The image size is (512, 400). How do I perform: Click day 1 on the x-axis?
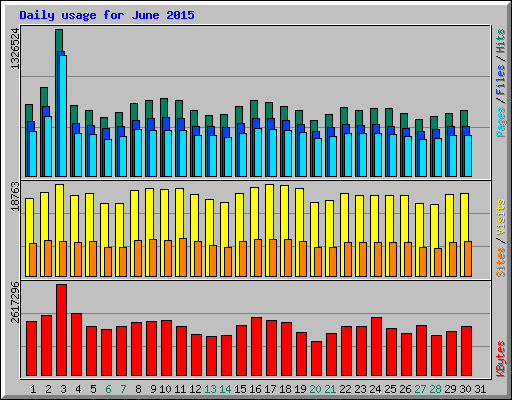point(33,389)
